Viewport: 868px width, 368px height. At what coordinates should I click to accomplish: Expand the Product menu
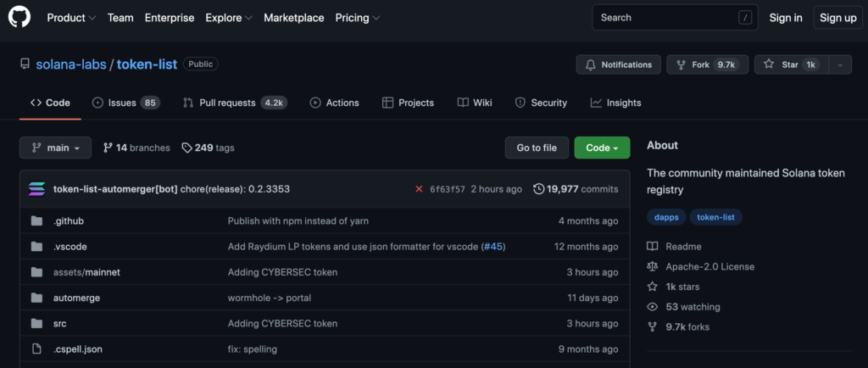click(71, 18)
